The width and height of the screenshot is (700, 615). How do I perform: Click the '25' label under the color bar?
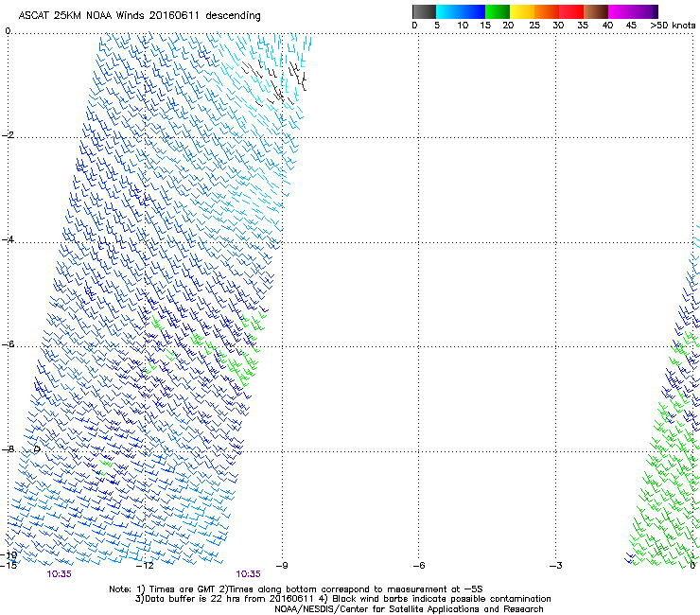(x=534, y=26)
